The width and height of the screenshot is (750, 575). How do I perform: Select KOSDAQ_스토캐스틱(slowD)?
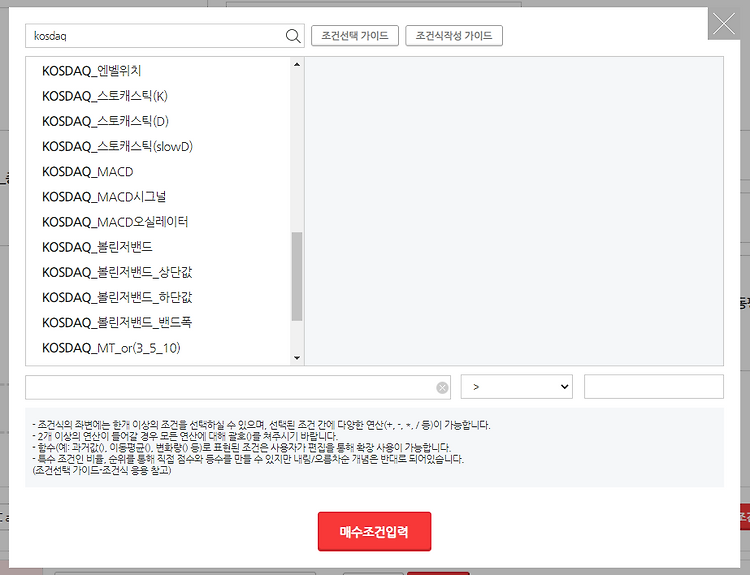(x=117, y=146)
